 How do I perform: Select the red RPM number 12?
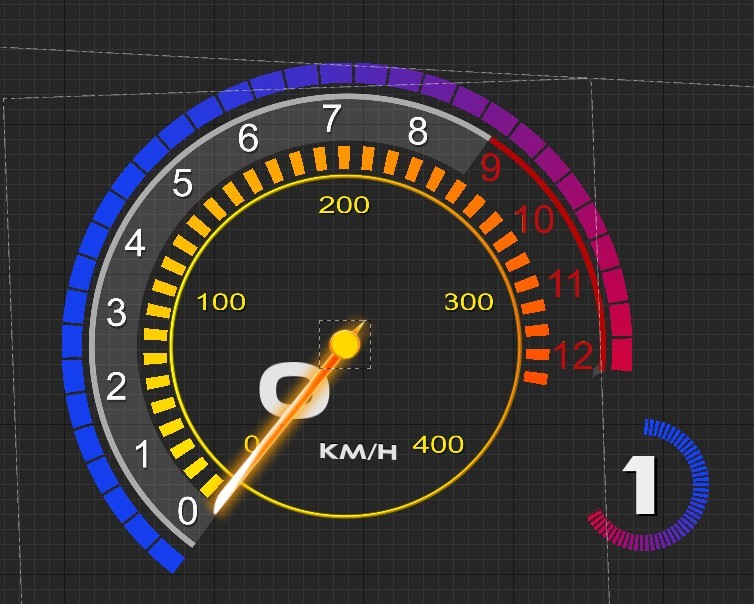(x=573, y=356)
